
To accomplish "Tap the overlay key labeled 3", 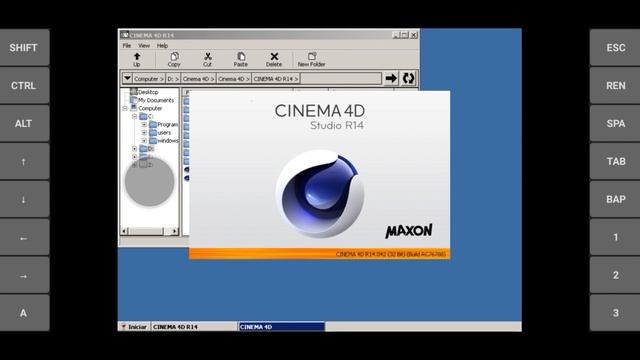I will [615, 313].
